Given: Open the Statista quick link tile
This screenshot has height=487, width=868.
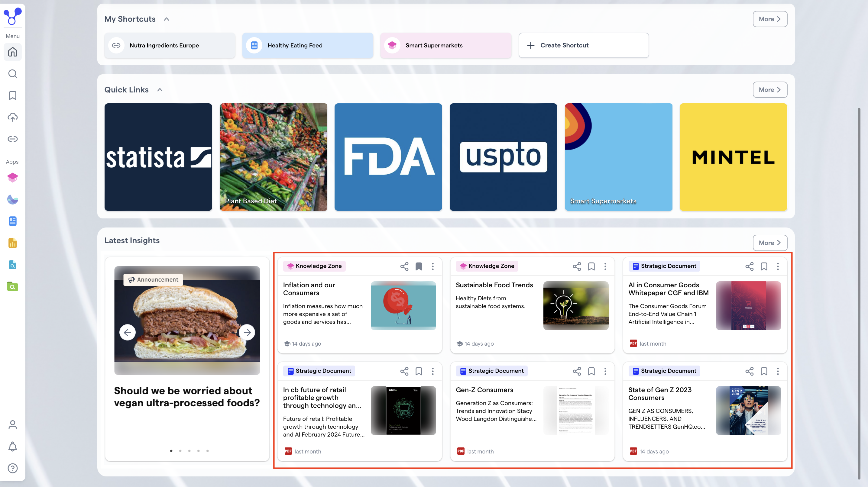Looking at the screenshot, I should (158, 157).
